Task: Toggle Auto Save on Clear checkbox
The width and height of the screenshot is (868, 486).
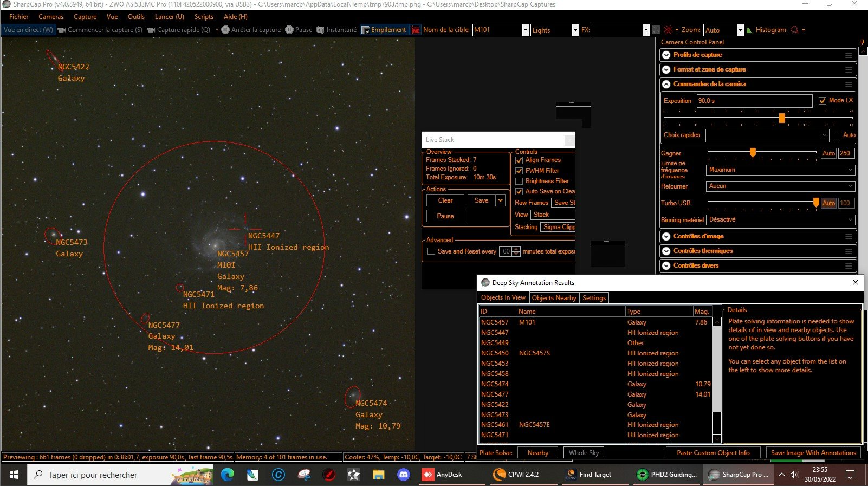Action: [519, 191]
